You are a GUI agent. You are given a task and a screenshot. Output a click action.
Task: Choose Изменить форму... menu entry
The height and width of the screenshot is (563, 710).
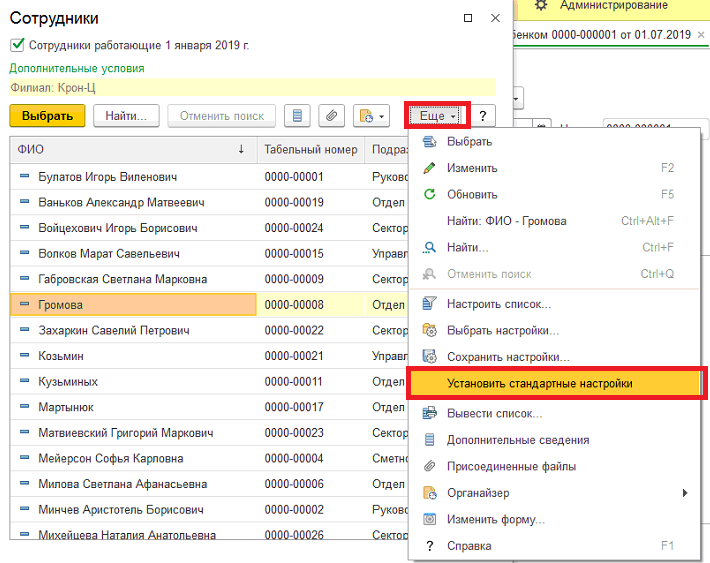point(555,519)
